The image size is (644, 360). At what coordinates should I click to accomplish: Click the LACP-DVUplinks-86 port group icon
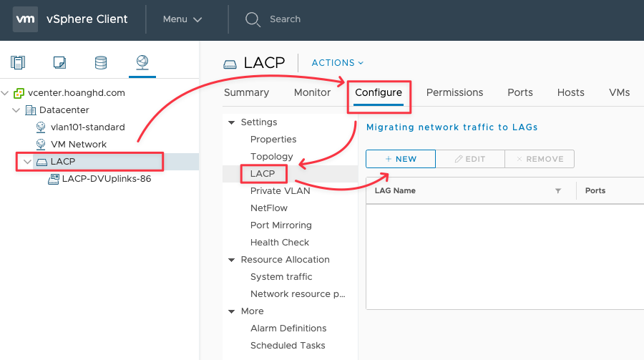[54, 179]
